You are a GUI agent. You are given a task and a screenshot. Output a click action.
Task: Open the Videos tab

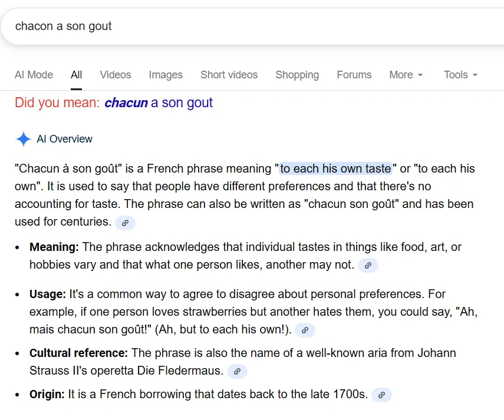coord(116,75)
